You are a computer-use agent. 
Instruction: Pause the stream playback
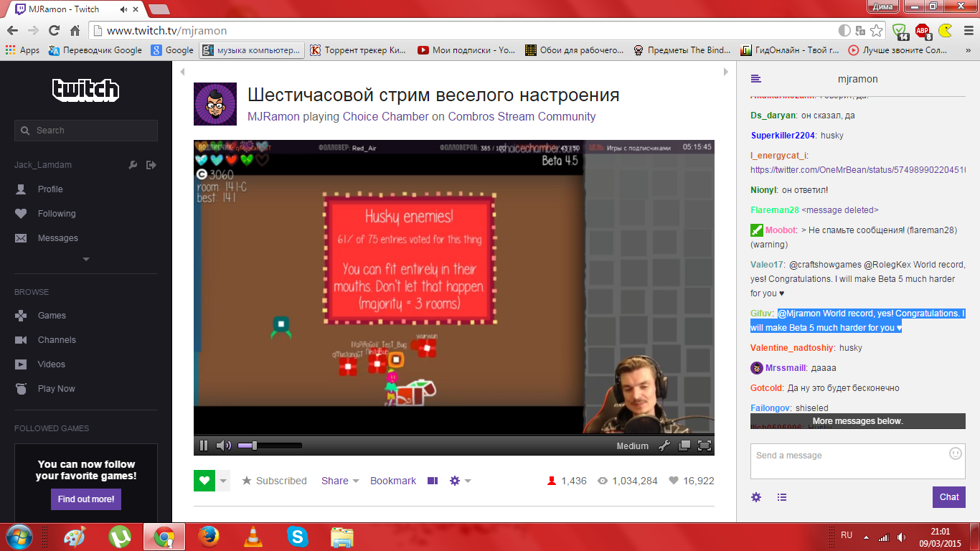[204, 446]
